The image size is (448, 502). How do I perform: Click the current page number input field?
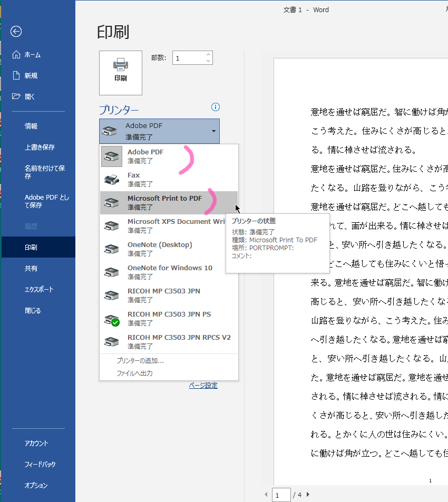pyautogui.click(x=281, y=495)
